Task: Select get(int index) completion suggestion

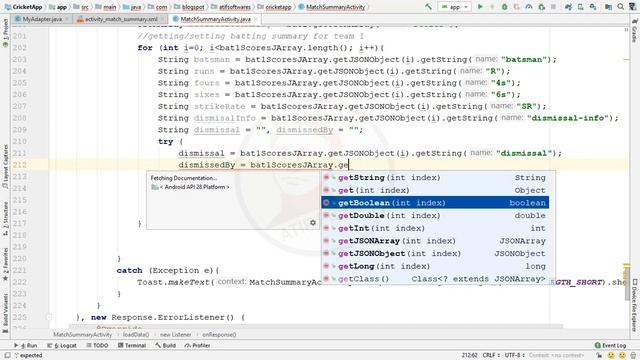Action: [x=435, y=190]
